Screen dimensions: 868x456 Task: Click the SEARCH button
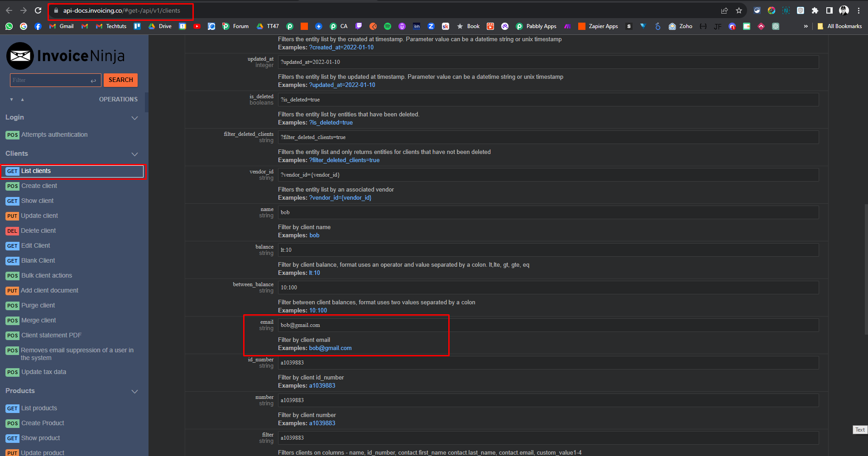pyautogui.click(x=120, y=80)
